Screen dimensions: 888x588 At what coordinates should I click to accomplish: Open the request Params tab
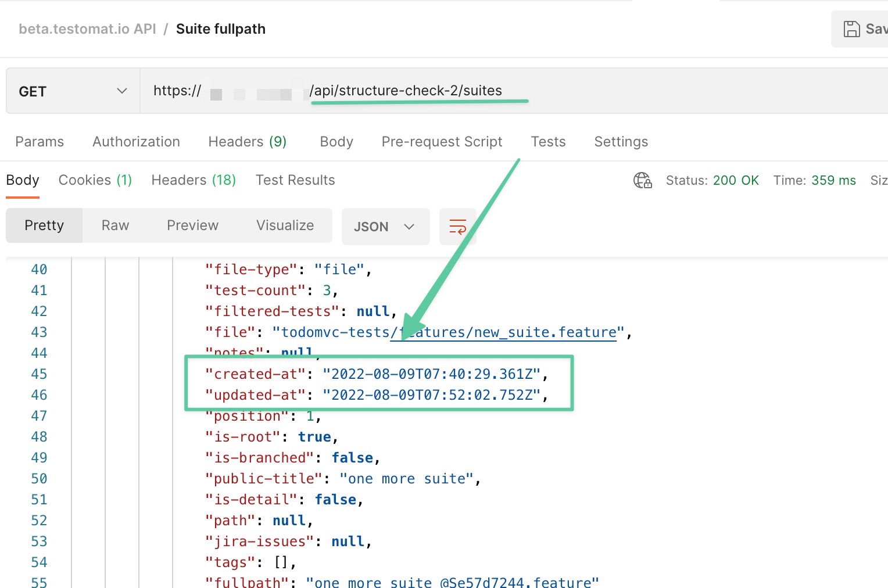pyautogui.click(x=40, y=142)
